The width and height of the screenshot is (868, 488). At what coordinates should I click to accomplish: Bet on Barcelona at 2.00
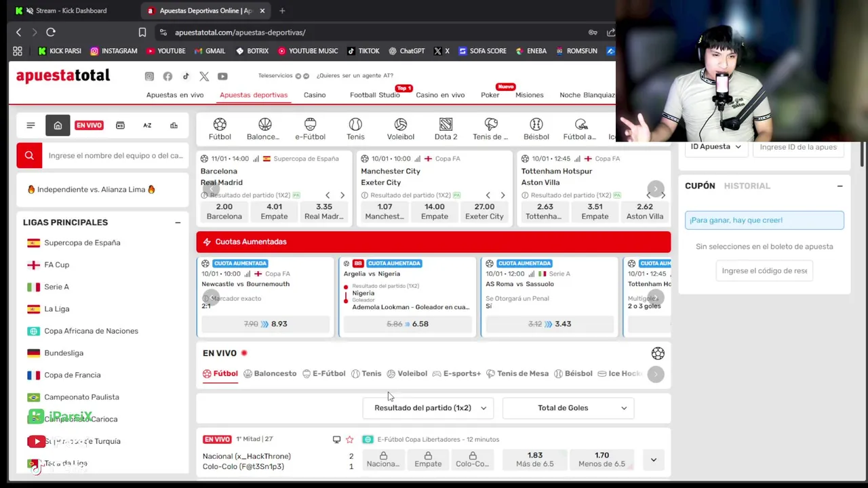click(x=224, y=211)
